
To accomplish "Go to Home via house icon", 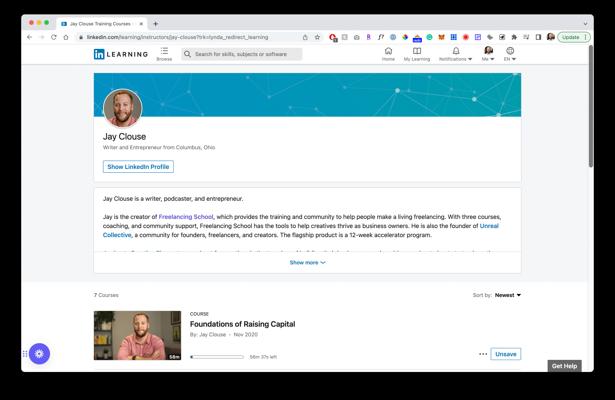I will tap(388, 51).
